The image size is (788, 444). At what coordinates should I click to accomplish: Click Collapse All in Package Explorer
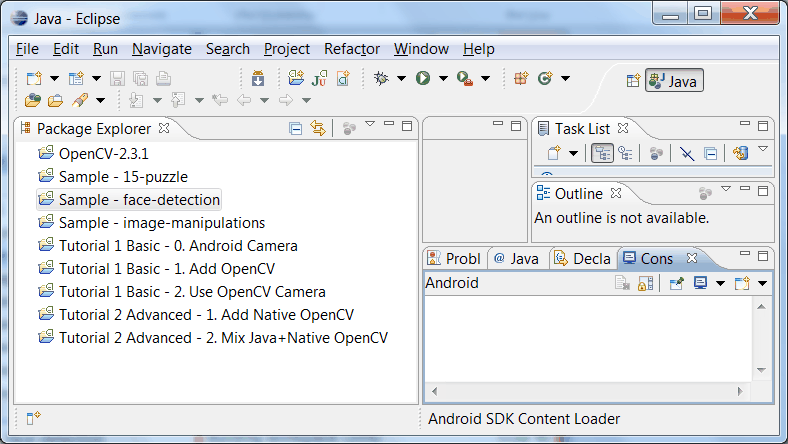[x=296, y=129]
